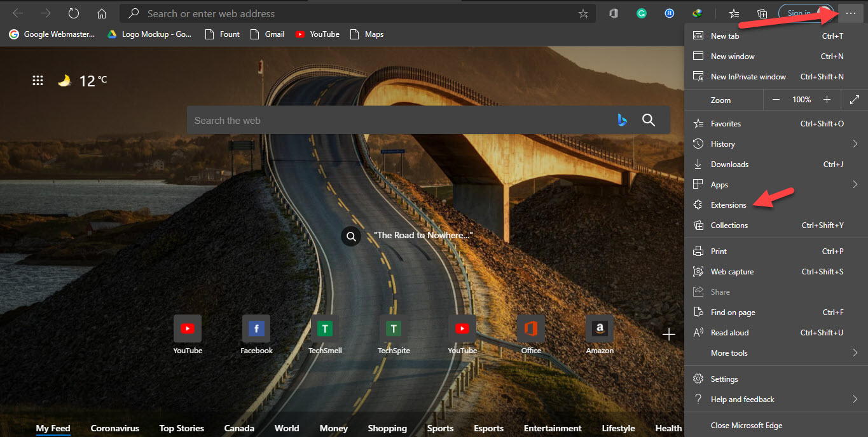
Task: Click the Home icon in the toolbar
Action: [x=101, y=13]
